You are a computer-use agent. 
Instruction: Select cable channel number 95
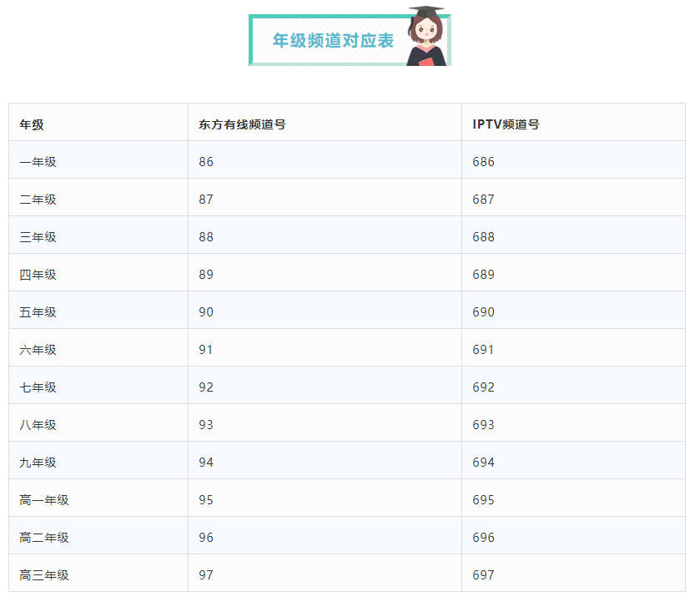(x=206, y=500)
